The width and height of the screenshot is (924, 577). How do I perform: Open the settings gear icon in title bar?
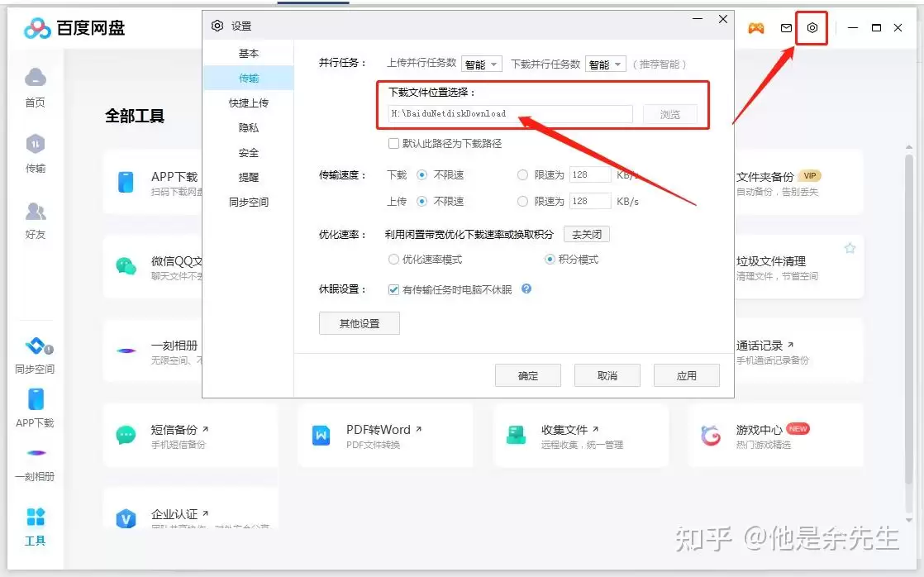812,28
